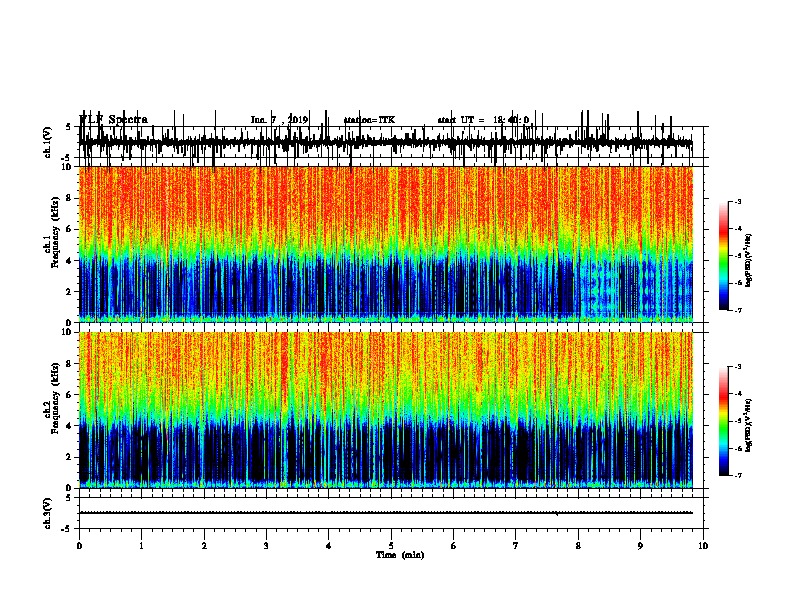The image size is (792, 612).
Task: Click the ch.1 spectrogram plot area
Action: coord(386,244)
